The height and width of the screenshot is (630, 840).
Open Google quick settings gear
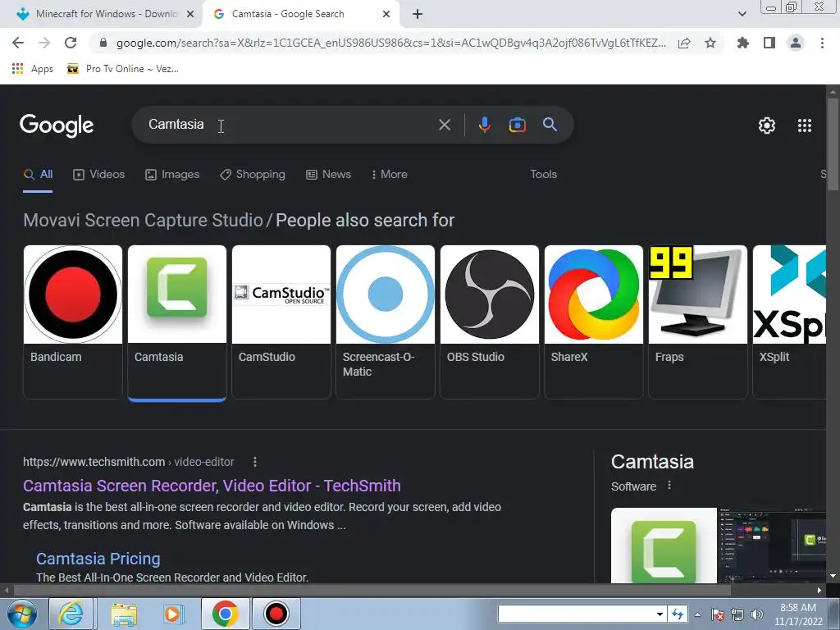[767, 126]
